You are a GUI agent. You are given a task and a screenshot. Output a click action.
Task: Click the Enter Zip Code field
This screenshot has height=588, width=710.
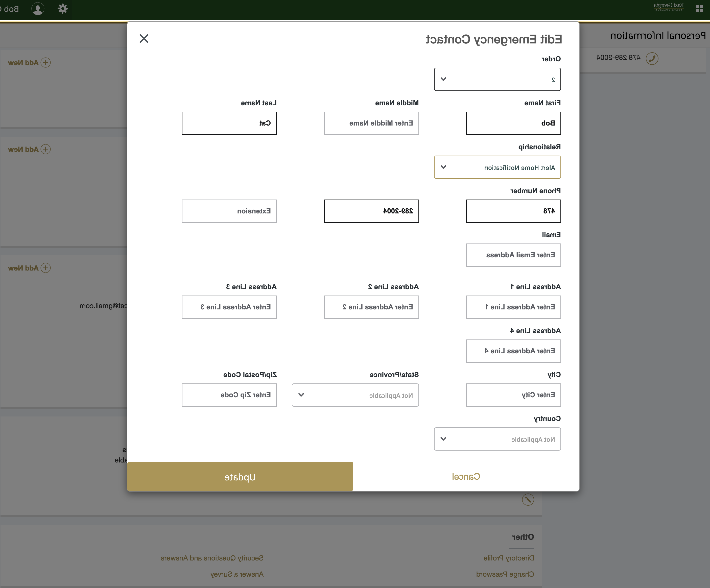pos(229,395)
